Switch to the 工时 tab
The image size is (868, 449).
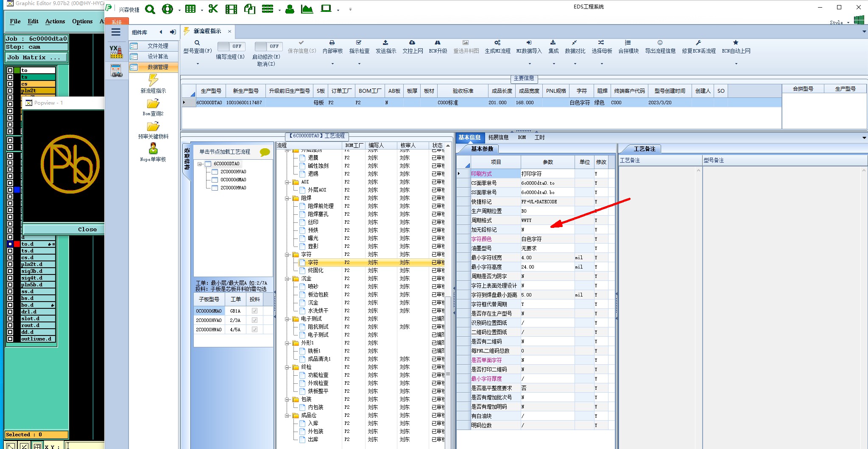(540, 137)
